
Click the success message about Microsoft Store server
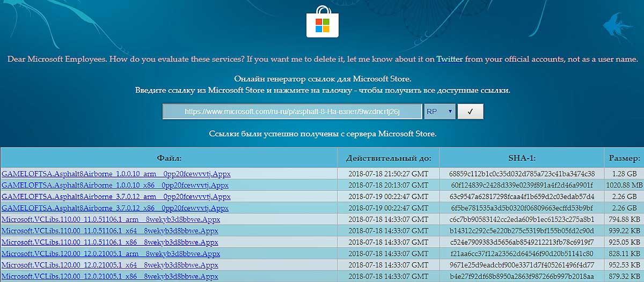pos(323,133)
